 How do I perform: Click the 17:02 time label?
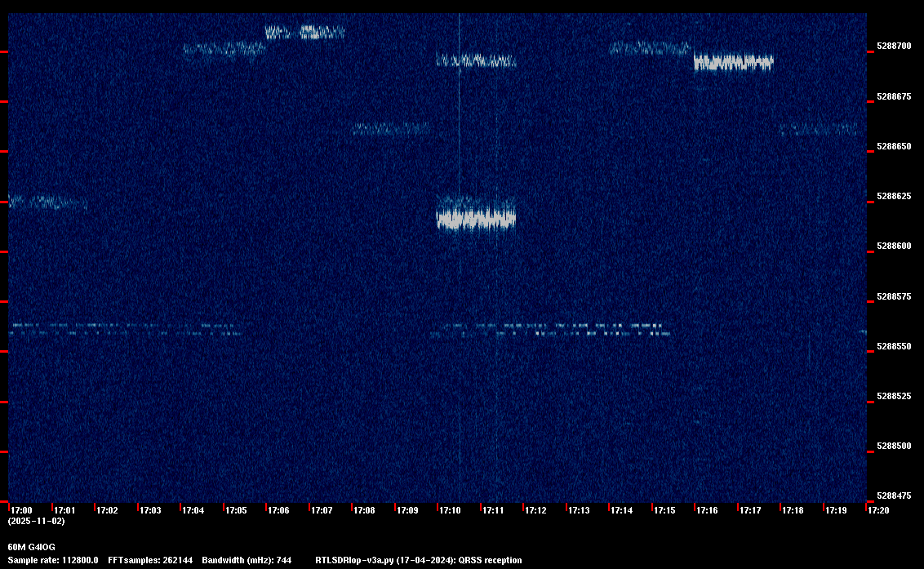pyautogui.click(x=107, y=510)
